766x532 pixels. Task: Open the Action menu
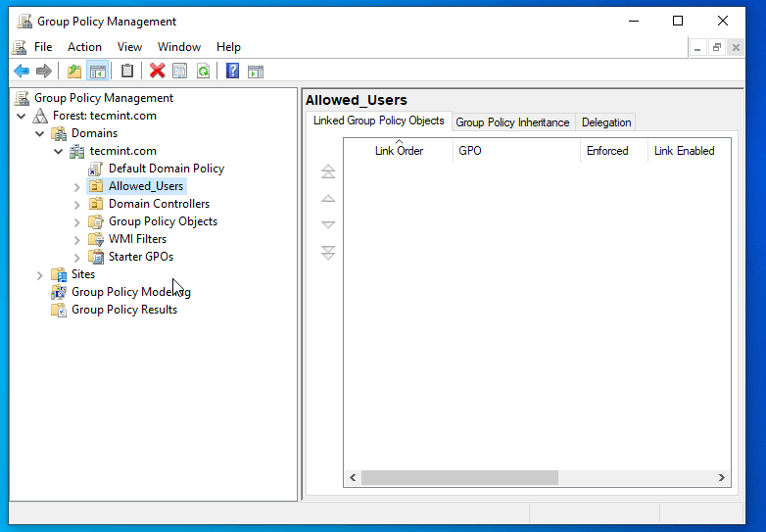[x=84, y=46]
